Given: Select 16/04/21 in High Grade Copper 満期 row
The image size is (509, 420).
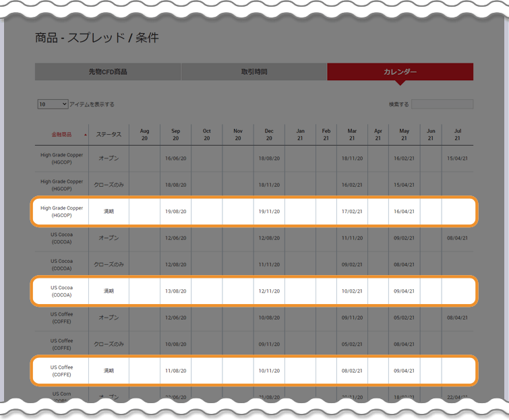Looking at the screenshot, I should (404, 212).
